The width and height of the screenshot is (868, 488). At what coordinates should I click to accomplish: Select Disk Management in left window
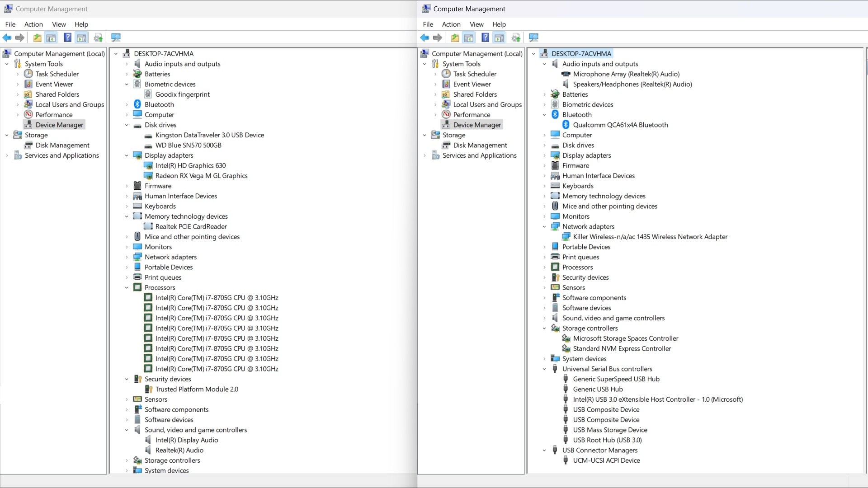(x=62, y=145)
